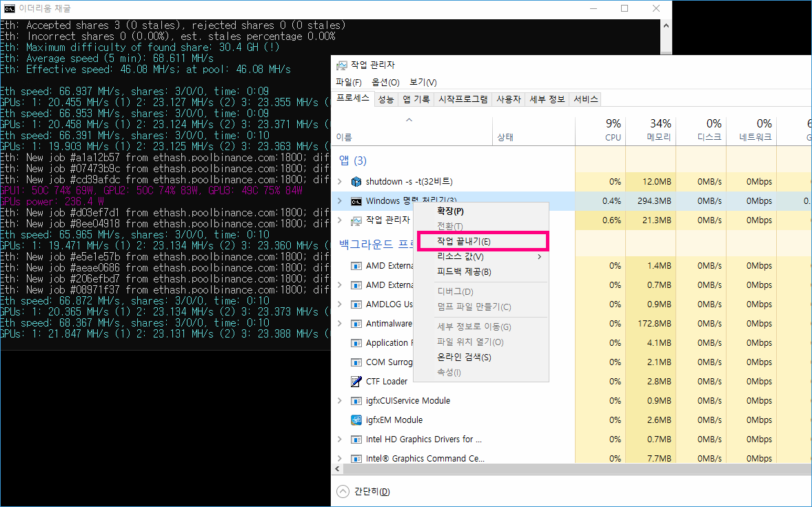Click the 172.8MB memory value for Antimalware
Image resolution: width=812 pixels, height=507 pixels.
[654, 324]
